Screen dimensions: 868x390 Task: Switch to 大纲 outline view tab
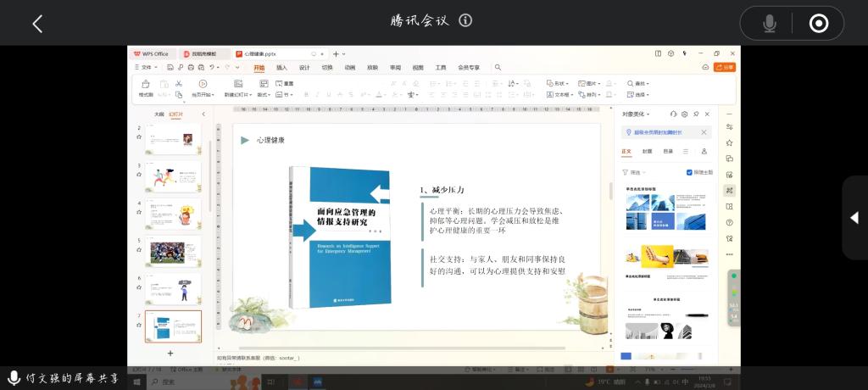159,114
